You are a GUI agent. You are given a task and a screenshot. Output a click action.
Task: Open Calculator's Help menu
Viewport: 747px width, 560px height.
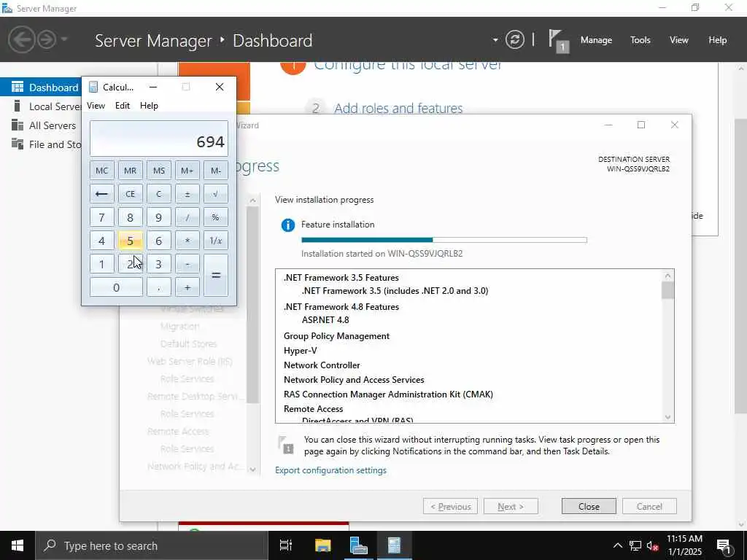click(x=149, y=106)
